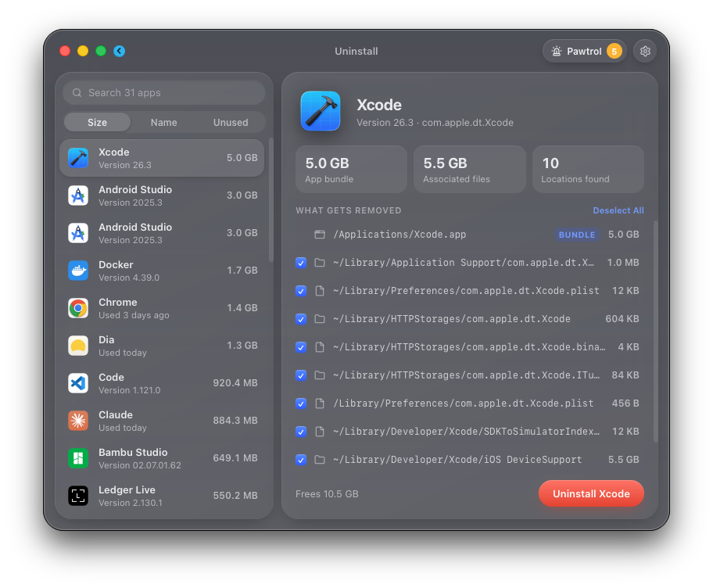Click the Dia app icon
This screenshot has height=588, width=713.
coord(78,346)
